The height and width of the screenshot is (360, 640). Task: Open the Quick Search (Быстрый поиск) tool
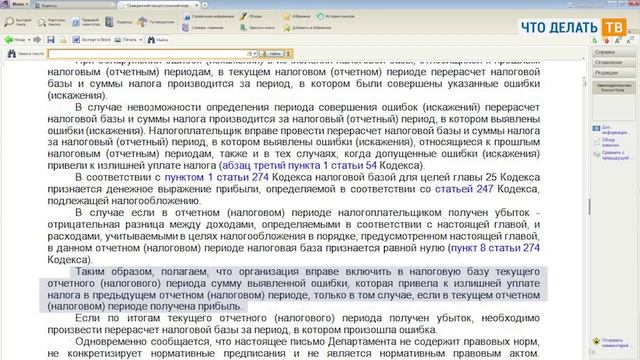pos(18,22)
